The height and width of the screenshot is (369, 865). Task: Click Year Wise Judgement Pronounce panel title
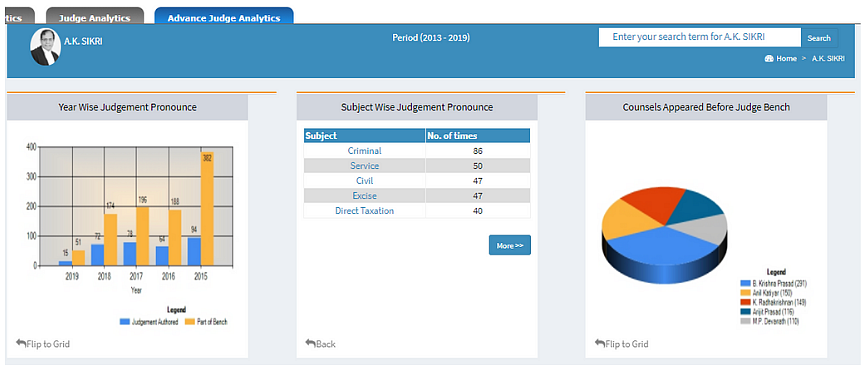point(127,108)
